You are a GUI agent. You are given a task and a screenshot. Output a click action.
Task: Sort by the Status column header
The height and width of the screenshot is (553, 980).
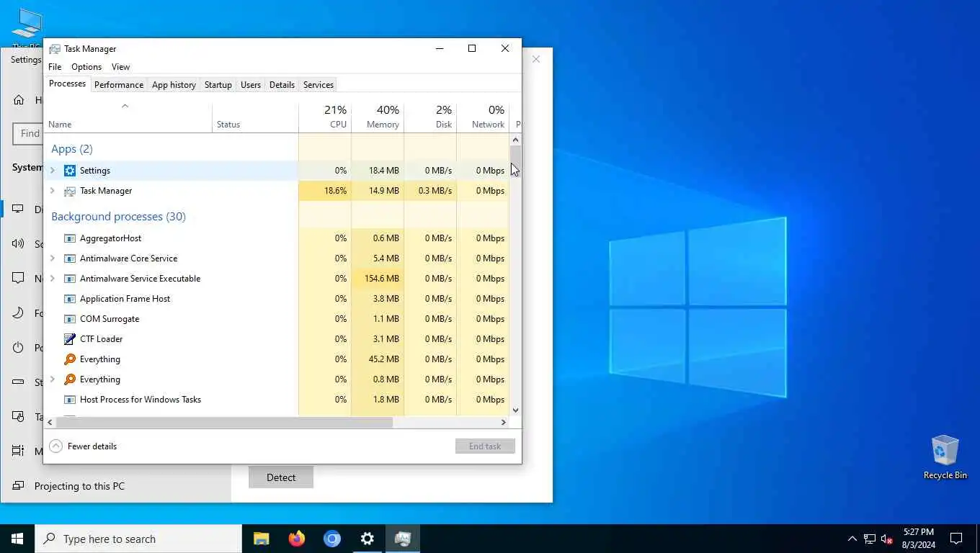point(255,117)
